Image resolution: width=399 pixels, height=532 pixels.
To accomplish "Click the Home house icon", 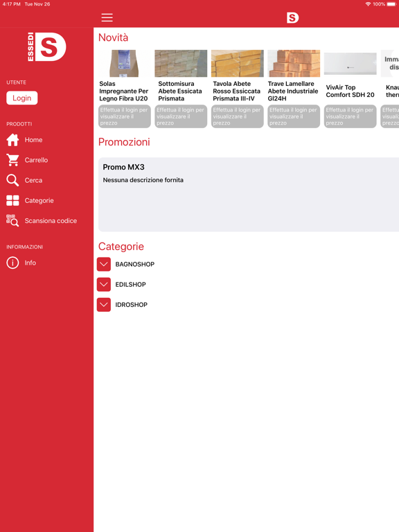I will click(x=12, y=140).
